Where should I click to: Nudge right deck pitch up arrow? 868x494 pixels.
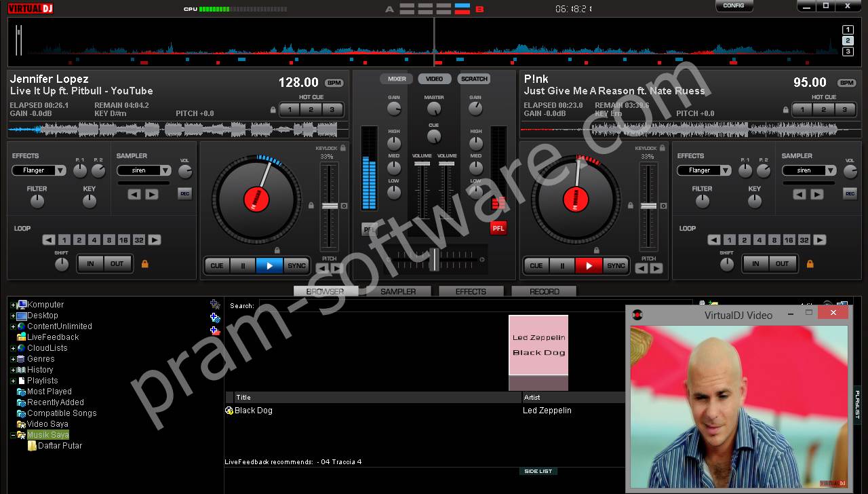(656, 268)
